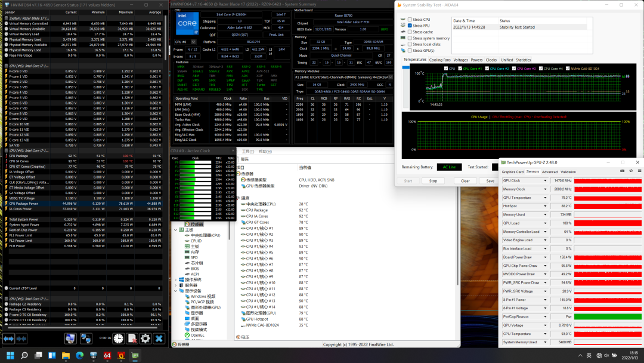
Task: Open HWiNFO sensor settings gear
Action: click(x=145, y=339)
